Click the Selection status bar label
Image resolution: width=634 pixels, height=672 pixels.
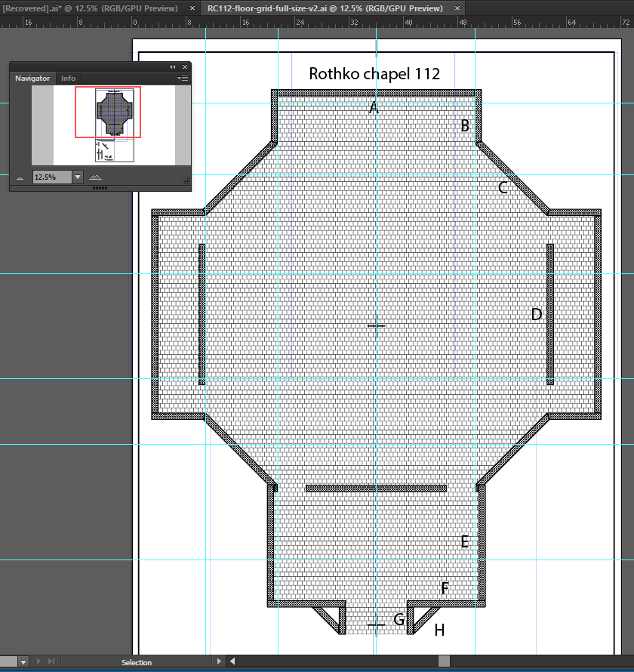137,662
